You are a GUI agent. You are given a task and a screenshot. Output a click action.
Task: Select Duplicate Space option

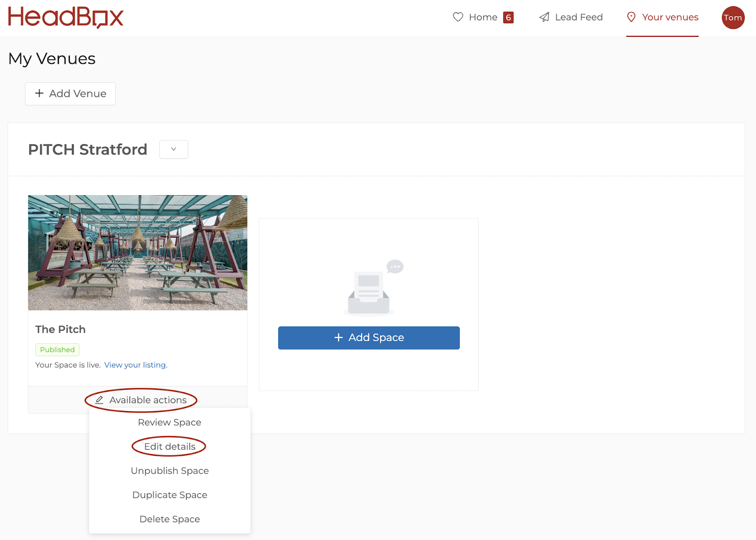click(x=170, y=495)
